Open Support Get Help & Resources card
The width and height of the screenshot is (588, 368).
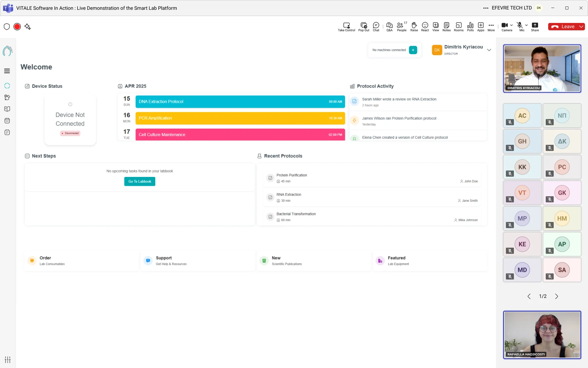pos(197,261)
